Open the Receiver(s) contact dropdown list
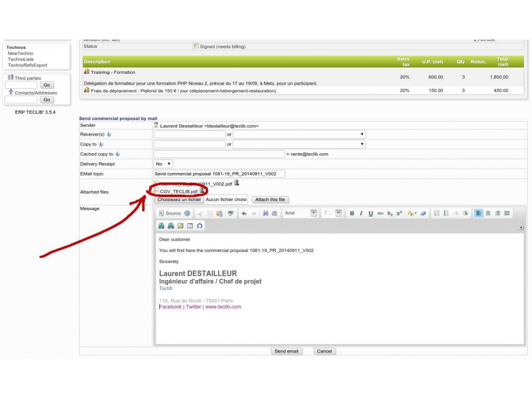 click(x=299, y=135)
